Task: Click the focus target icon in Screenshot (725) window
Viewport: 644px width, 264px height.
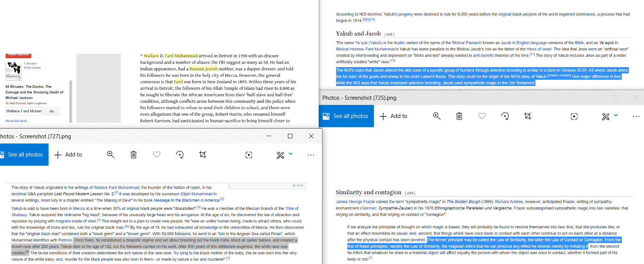Action: (x=574, y=116)
